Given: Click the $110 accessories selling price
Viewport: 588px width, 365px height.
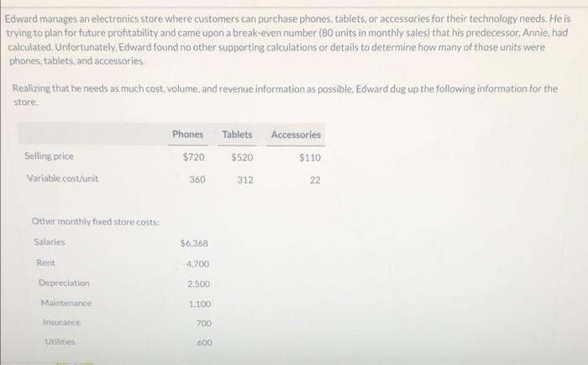Looking at the screenshot, I should pos(308,157).
